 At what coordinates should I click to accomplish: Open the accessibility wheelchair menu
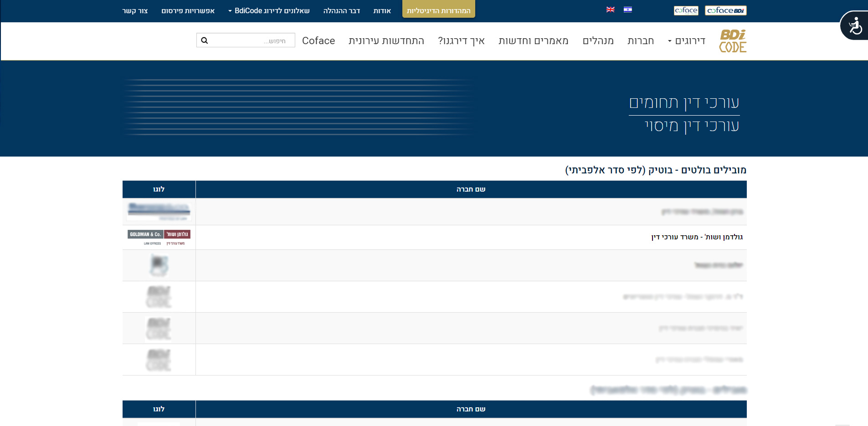coord(855,26)
